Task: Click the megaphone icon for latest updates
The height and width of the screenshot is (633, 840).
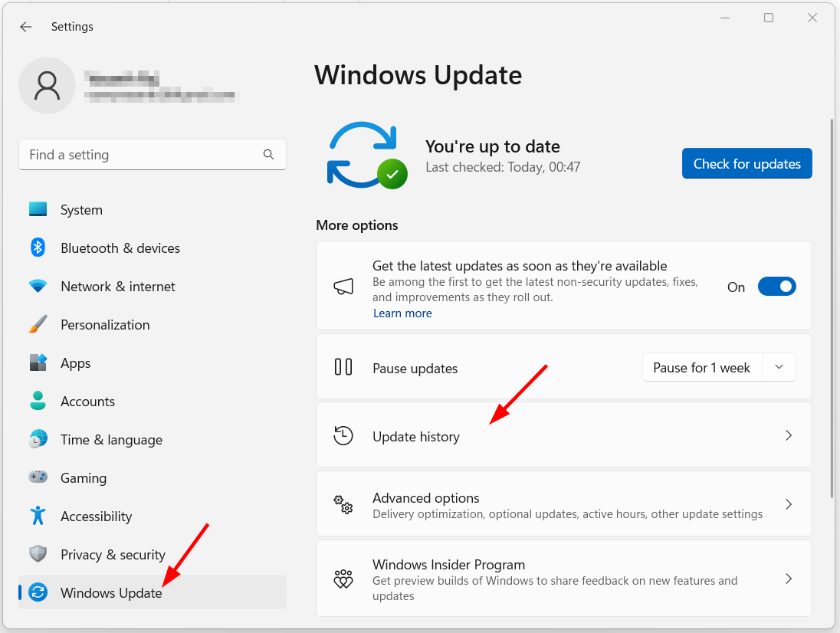Action: click(343, 287)
